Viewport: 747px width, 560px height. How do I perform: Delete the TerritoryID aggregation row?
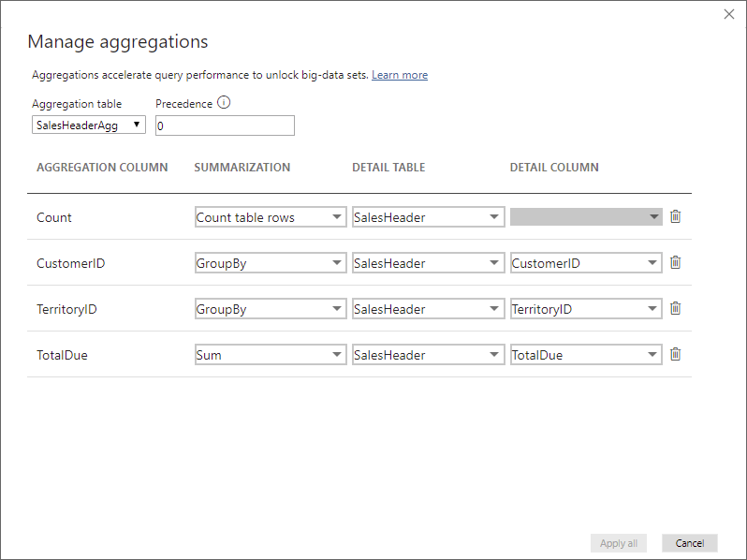tap(675, 308)
